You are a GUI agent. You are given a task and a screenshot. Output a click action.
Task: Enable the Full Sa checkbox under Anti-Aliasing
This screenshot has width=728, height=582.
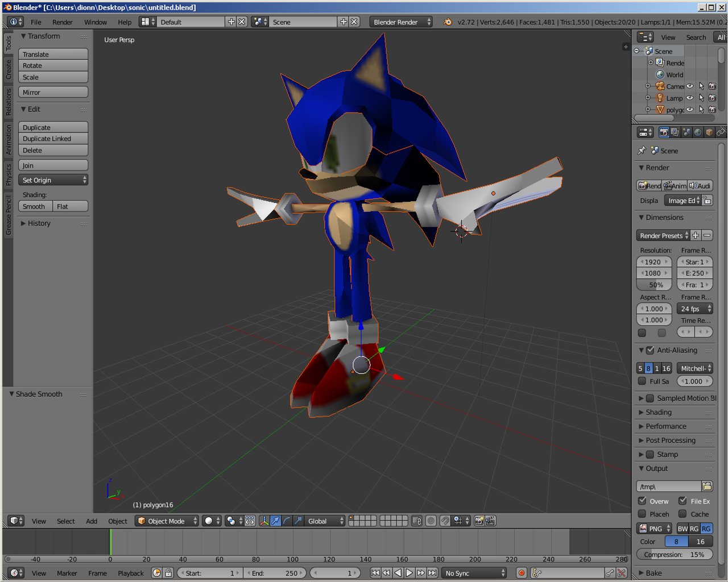pos(642,381)
